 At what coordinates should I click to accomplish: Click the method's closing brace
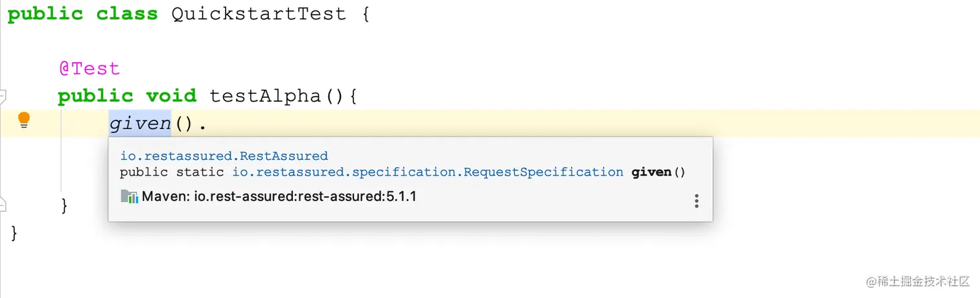64,205
